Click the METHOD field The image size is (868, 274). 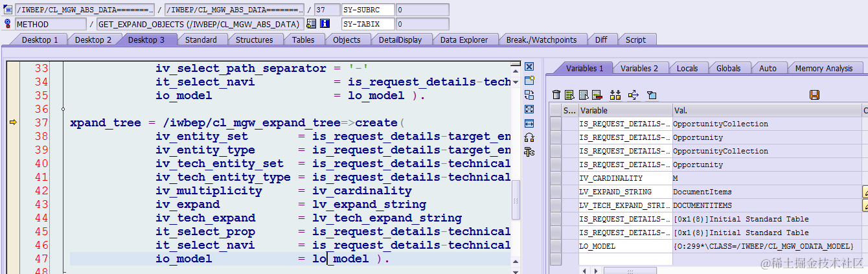pos(51,24)
